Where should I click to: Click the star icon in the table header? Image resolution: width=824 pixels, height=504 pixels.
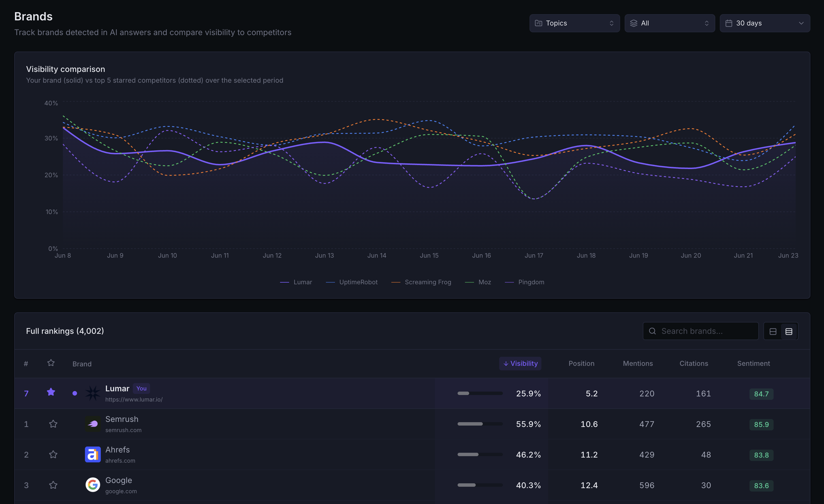(51, 363)
